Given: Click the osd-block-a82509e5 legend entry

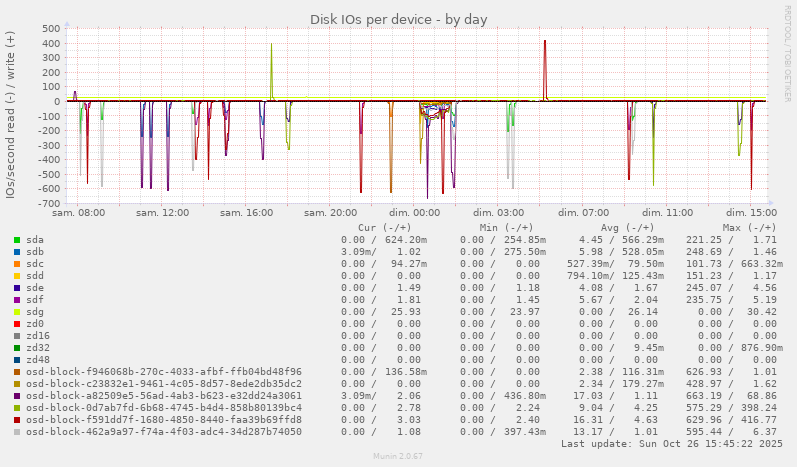Looking at the screenshot, I should 163,396.
